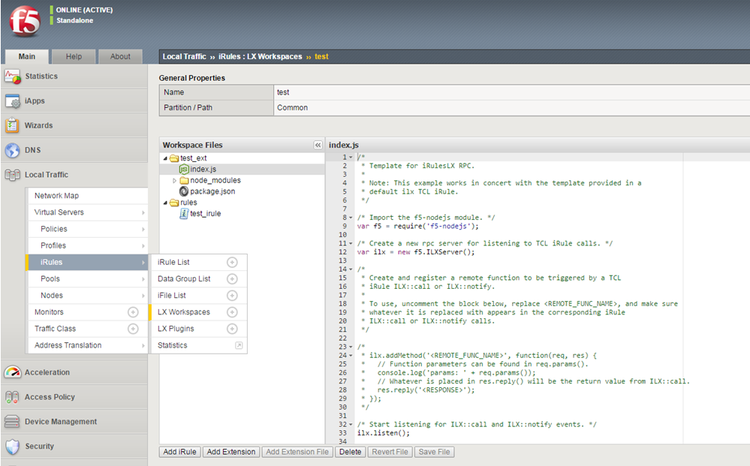Switch to the About tab
Viewport: 750px width, 466px height.
(120, 56)
